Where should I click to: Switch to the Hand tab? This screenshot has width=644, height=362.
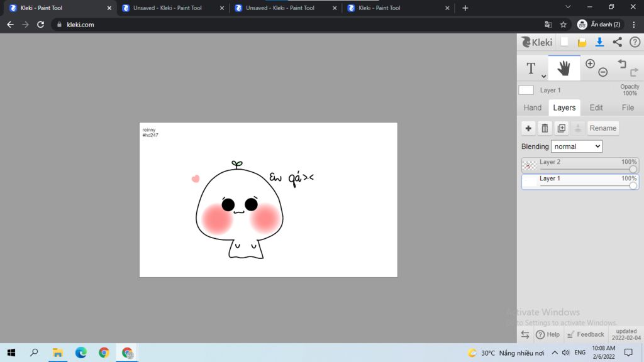pyautogui.click(x=532, y=107)
